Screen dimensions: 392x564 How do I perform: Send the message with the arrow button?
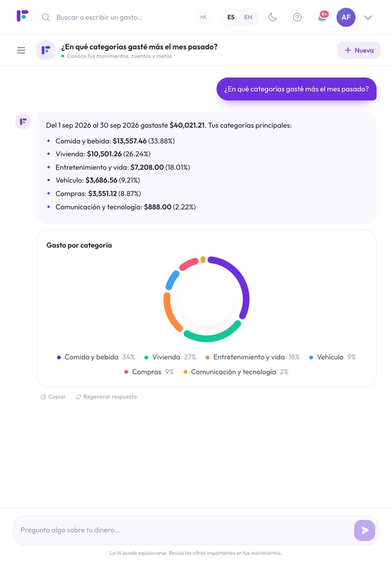(x=365, y=530)
